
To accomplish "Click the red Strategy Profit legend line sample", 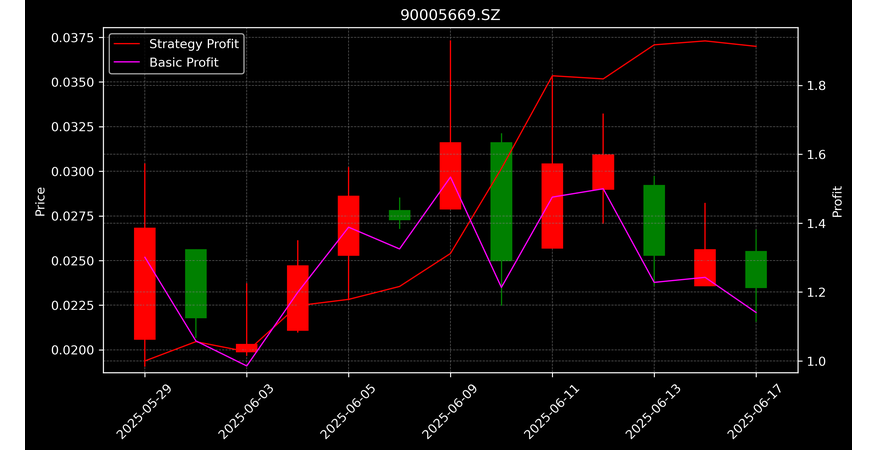I will (x=127, y=44).
